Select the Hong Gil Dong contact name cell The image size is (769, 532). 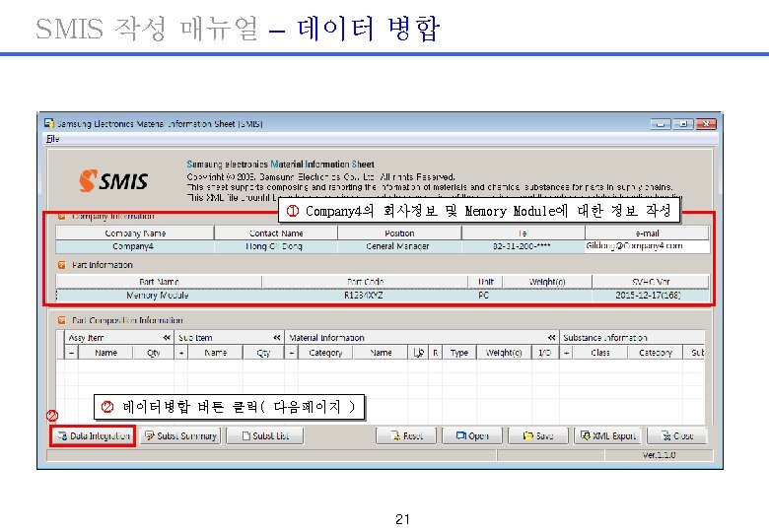point(275,246)
